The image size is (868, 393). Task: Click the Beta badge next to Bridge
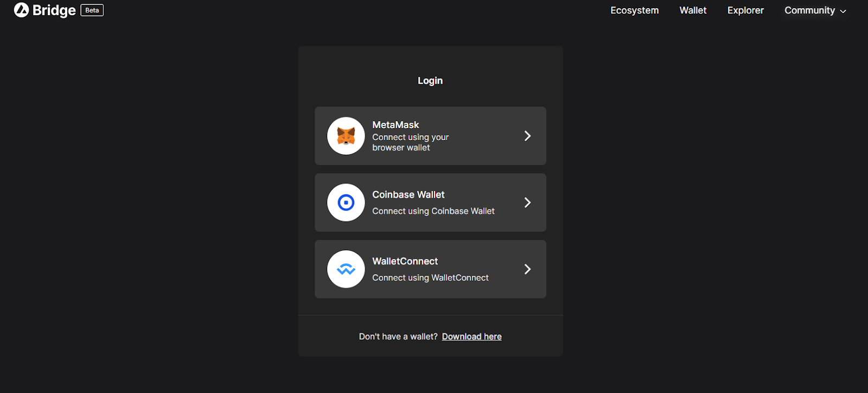click(92, 10)
